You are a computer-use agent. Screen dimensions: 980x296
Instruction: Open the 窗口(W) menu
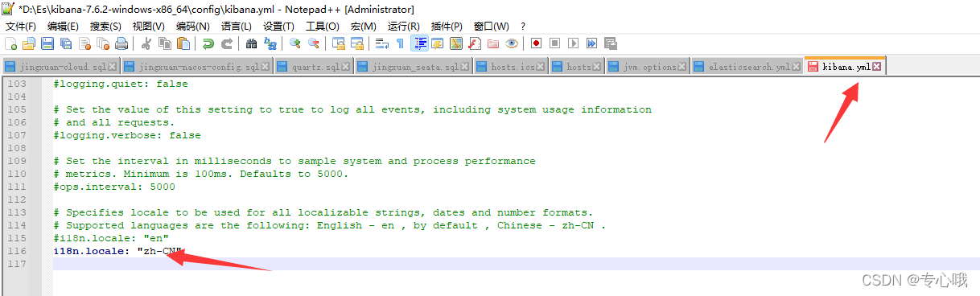492,27
